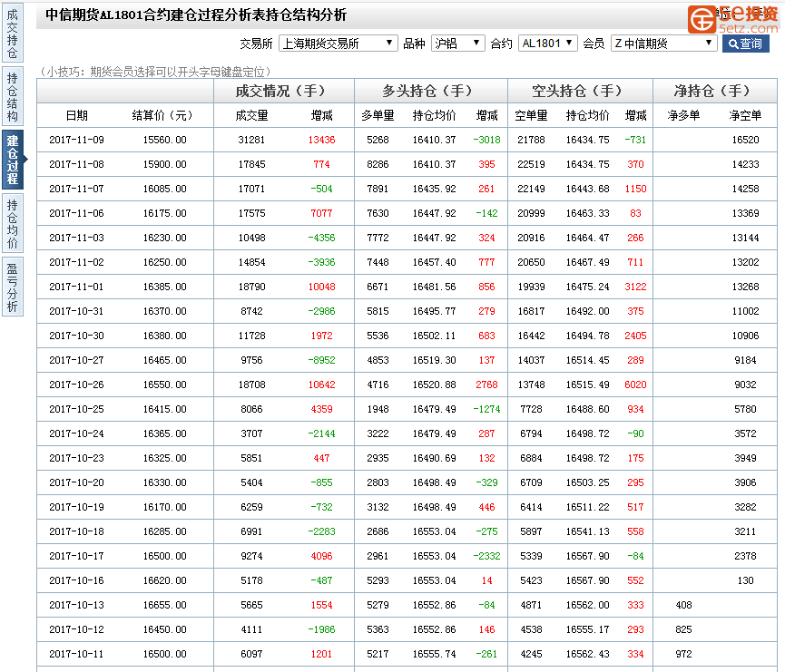Click net short value 130
This screenshot has width=785, height=672.
pos(745,580)
